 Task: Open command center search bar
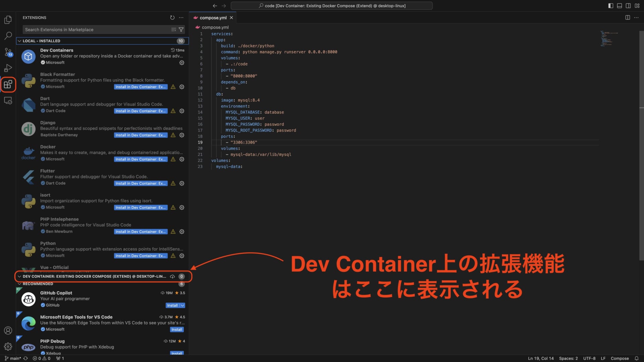(x=332, y=6)
